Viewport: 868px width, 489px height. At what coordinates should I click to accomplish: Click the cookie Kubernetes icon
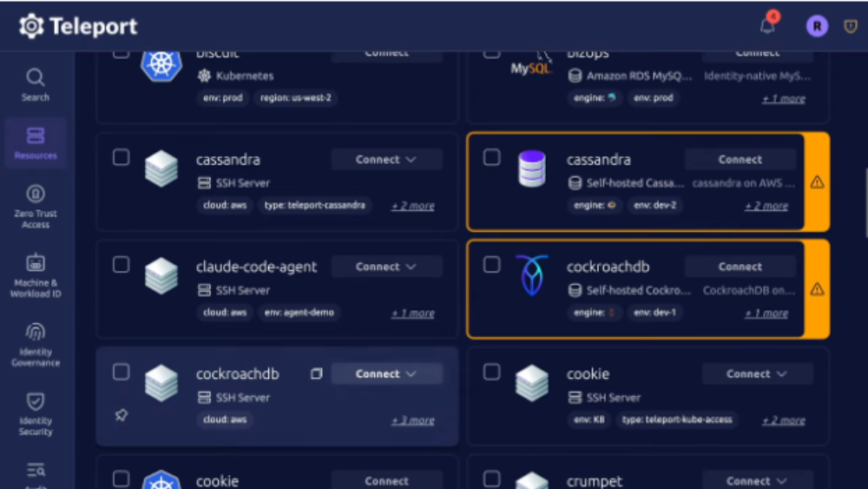[161, 479]
